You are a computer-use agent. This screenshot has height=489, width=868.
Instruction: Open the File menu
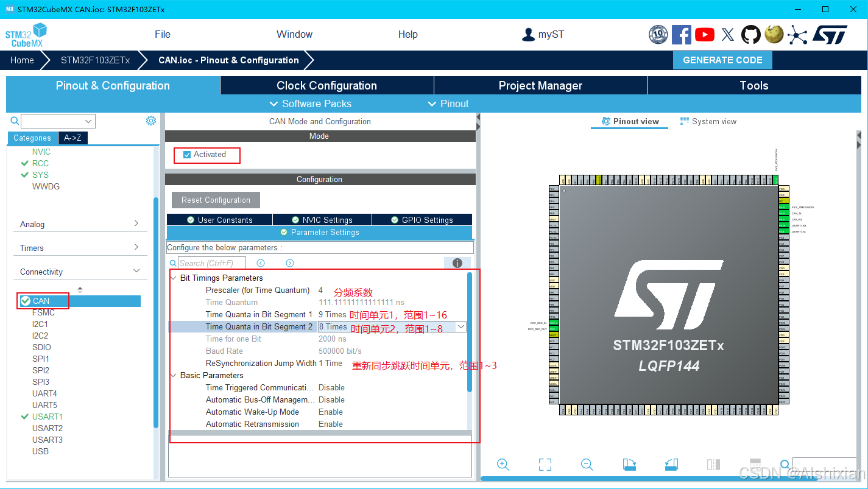[163, 35]
